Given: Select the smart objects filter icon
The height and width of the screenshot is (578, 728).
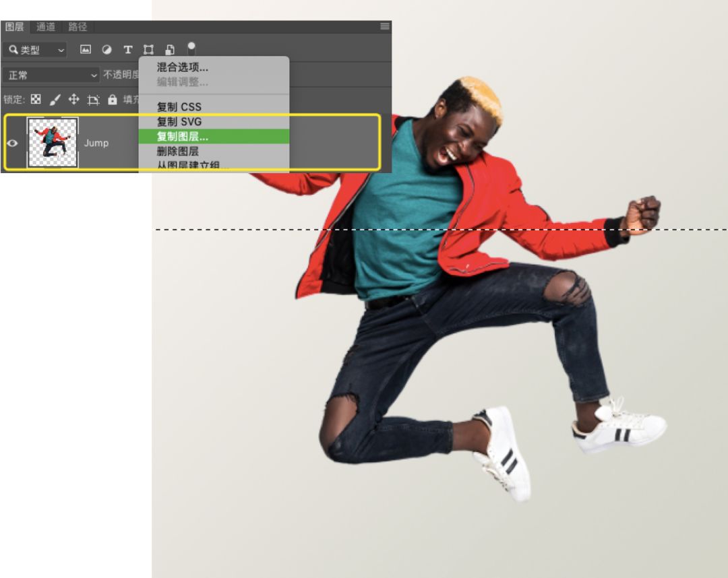Looking at the screenshot, I should tap(171, 50).
